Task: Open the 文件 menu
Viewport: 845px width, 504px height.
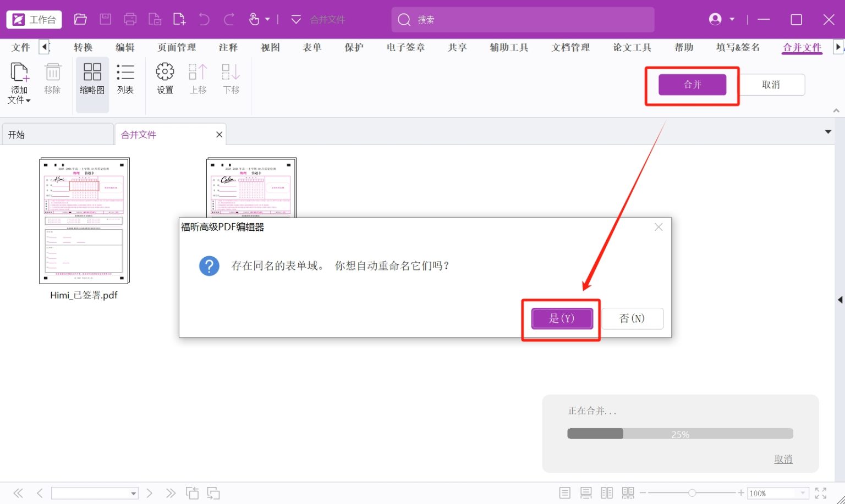Action: pos(21,47)
